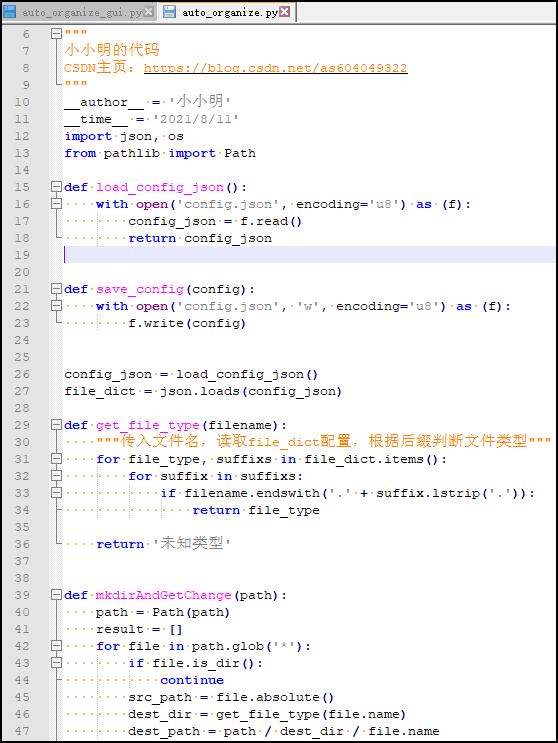This screenshot has width=558, height=743.
Task: Switch to the auto_organize_gui.py tab
Action: click(78, 12)
